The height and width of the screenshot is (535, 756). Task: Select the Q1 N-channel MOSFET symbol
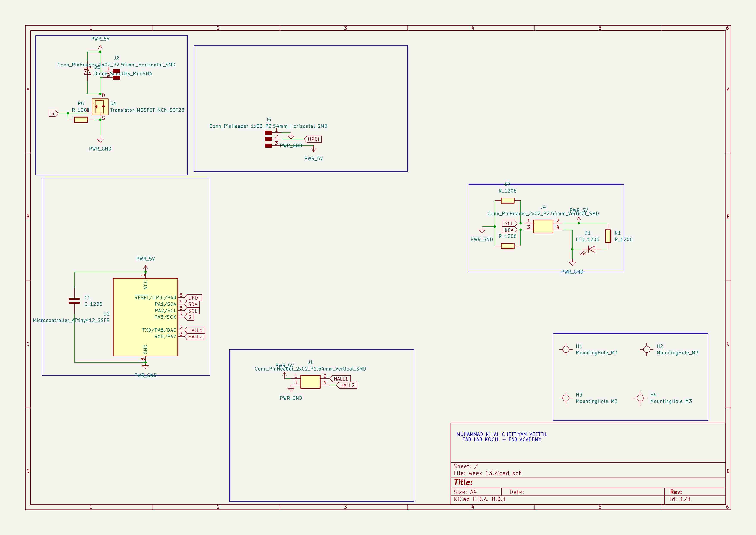(x=100, y=106)
